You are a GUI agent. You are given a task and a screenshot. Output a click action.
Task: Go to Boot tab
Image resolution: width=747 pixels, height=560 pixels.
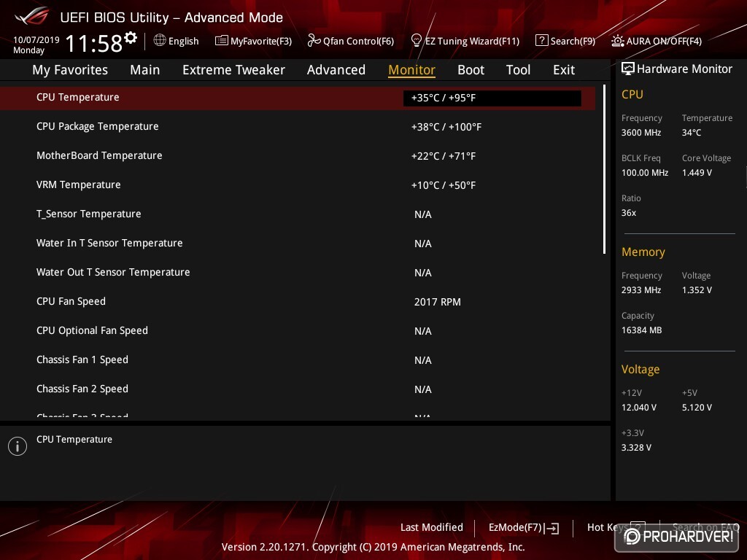click(471, 70)
